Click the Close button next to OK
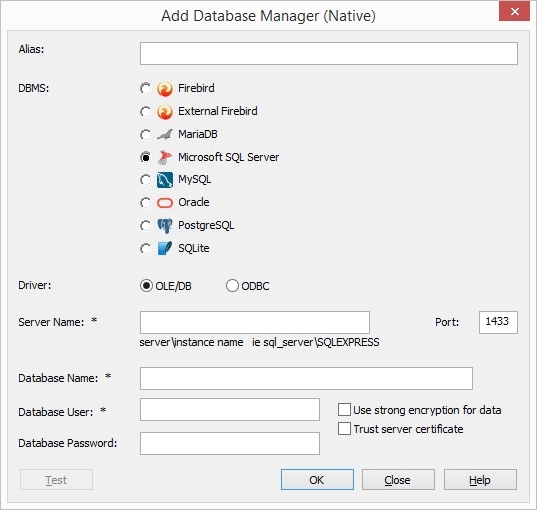The width and height of the screenshot is (537, 510). 398,480
